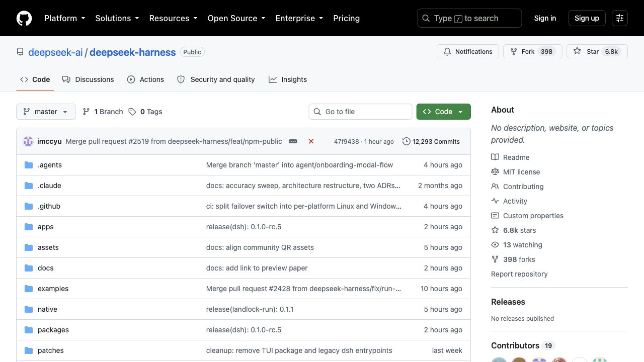Click the GitHub logo icon
644x362 pixels.
[x=24, y=18]
